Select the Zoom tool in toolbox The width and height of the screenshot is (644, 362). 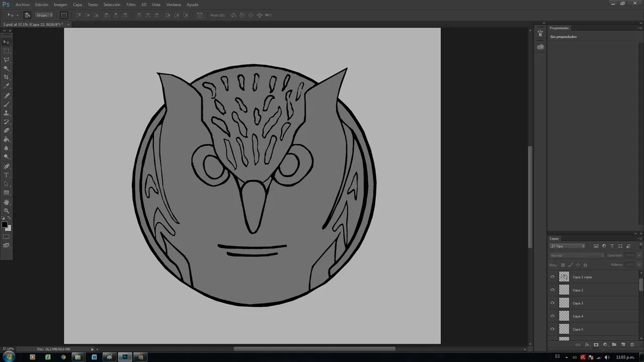pyautogui.click(x=7, y=211)
